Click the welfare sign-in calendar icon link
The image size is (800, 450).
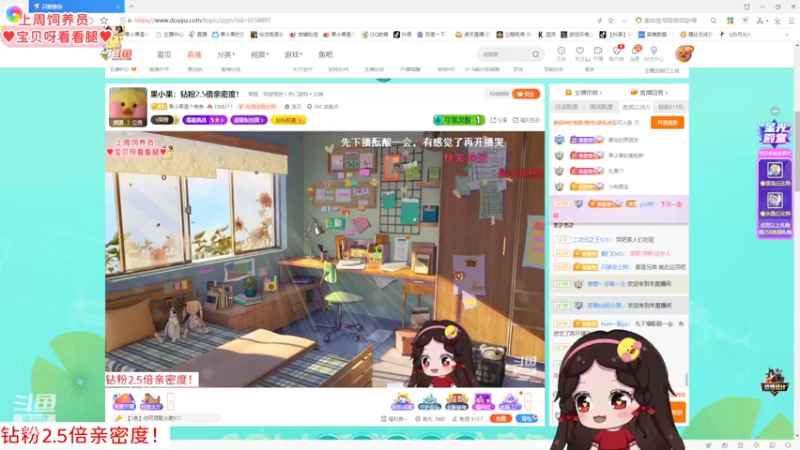526,120
